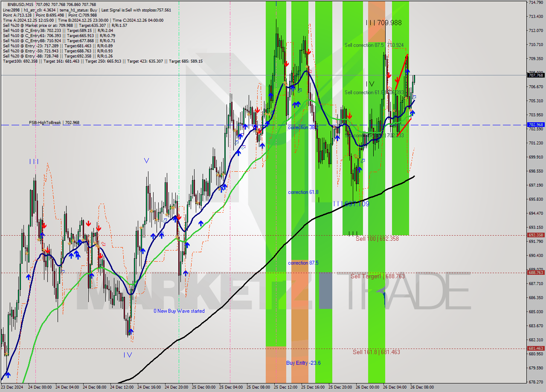Click the 'Sell 161.8 | 681.463' level label
The height and width of the screenshot is (392, 546).
(376, 352)
